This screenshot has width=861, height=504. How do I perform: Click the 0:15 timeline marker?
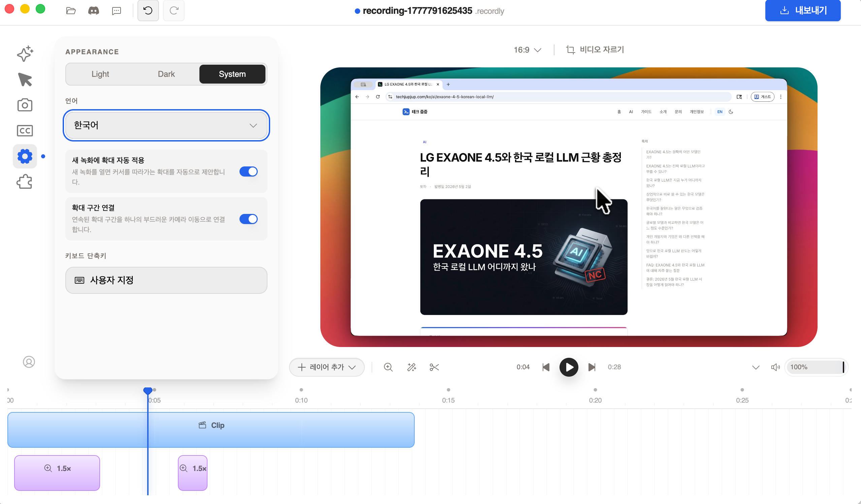point(448,400)
